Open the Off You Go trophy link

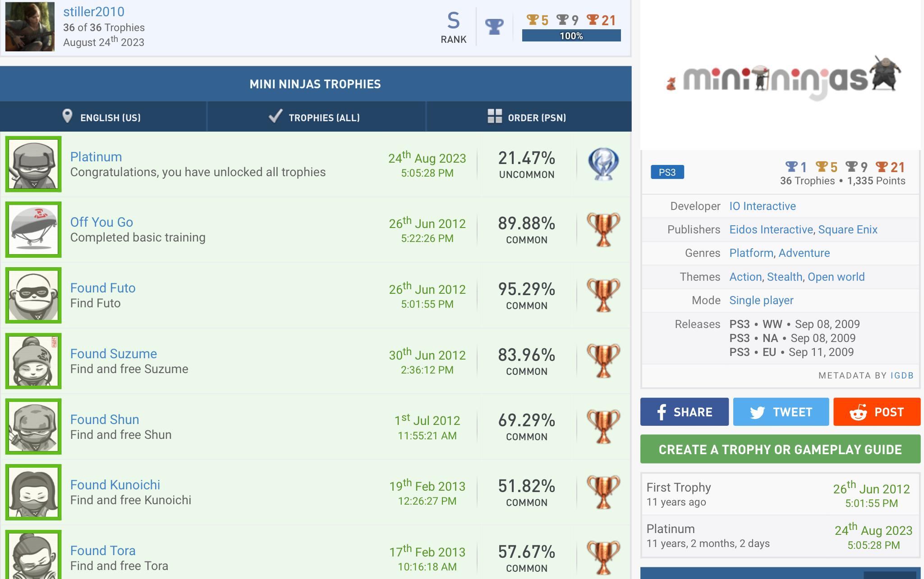tap(101, 222)
